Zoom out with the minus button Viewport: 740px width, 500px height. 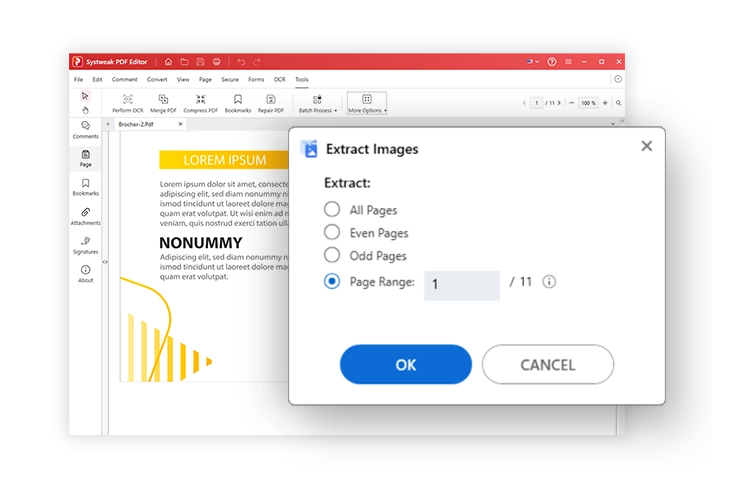[x=572, y=103]
